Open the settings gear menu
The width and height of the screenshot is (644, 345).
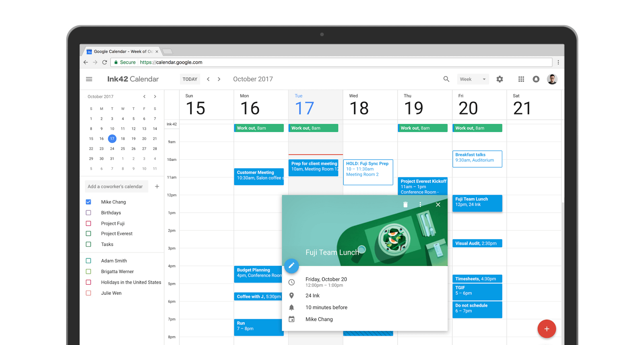tap(500, 79)
